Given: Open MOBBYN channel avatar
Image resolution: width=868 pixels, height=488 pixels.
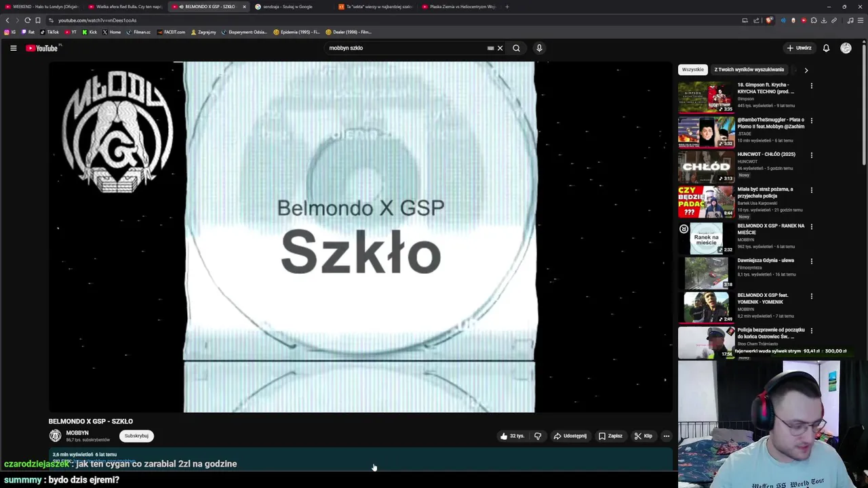Looking at the screenshot, I should coord(55,436).
